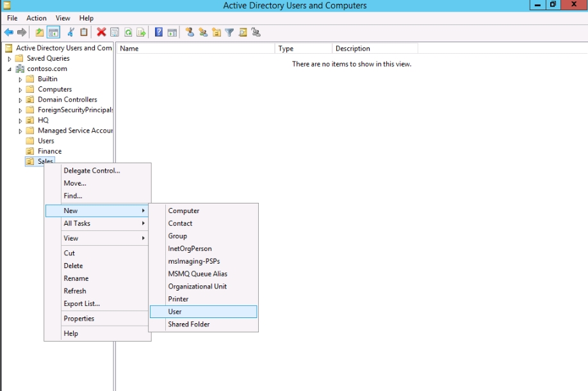Toggle the Show/Hide Action Pane icon
This screenshot has width=588, height=391.
pyautogui.click(x=172, y=33)
